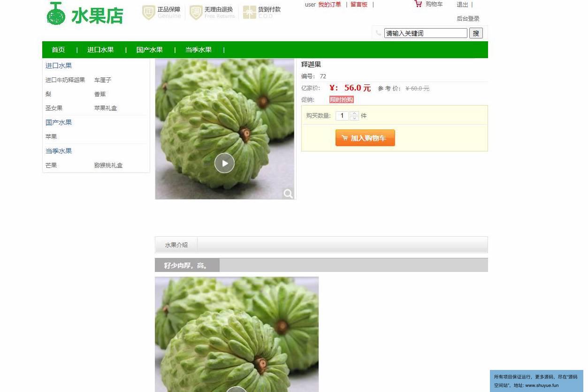Image resolution: width=588 pixels, height=392 pixels.
Task: Click the phone icon beside search box
Action: tap(379, 33)
